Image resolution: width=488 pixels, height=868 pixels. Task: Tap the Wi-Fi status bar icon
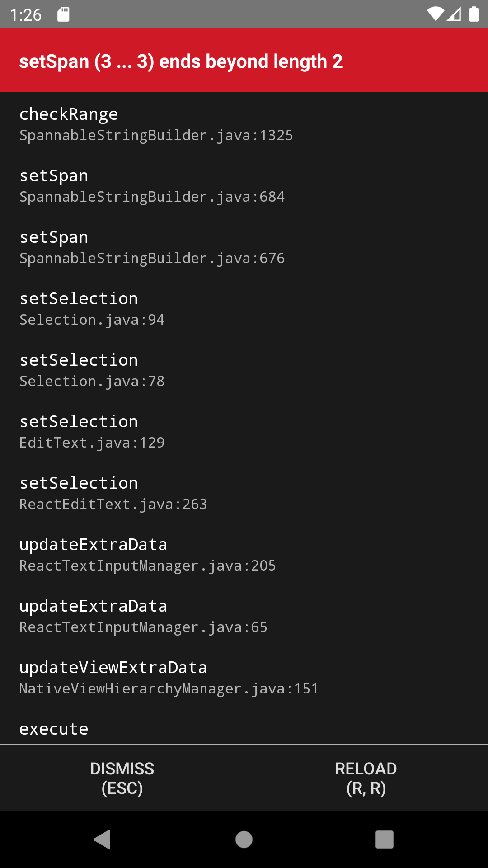(435, 14)
